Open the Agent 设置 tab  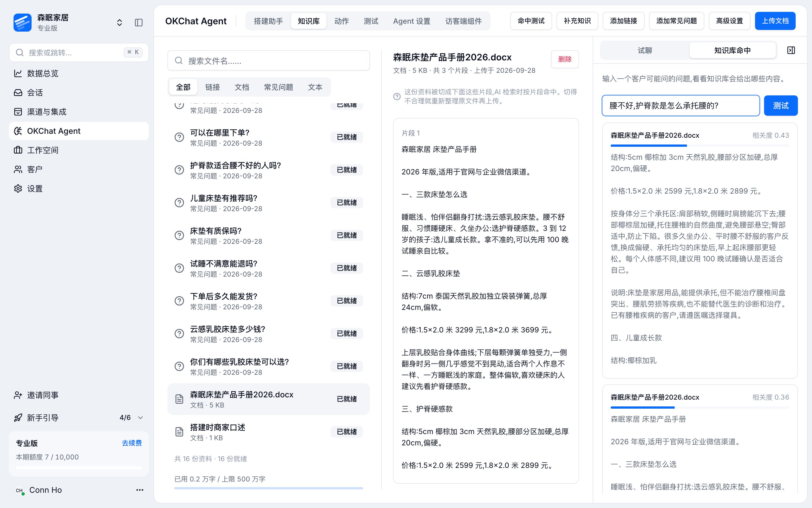coord(411,21)
